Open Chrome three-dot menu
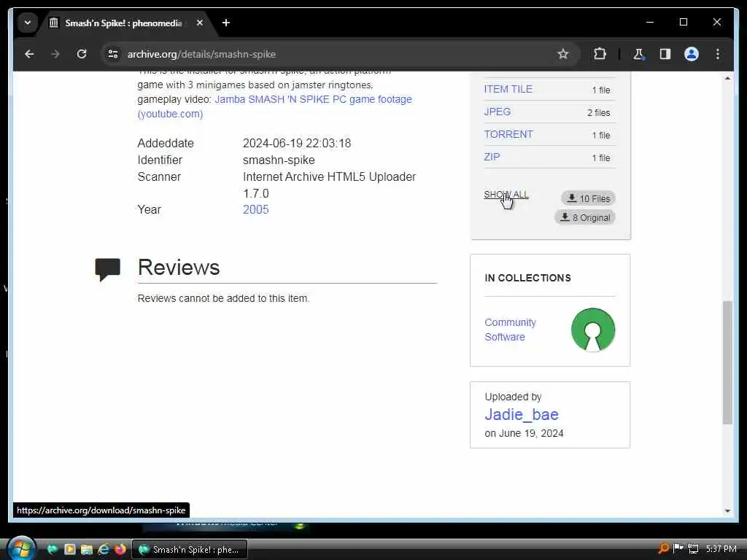Screen dimensions: 747x560 pyautogui.click(x=718, y=54)
